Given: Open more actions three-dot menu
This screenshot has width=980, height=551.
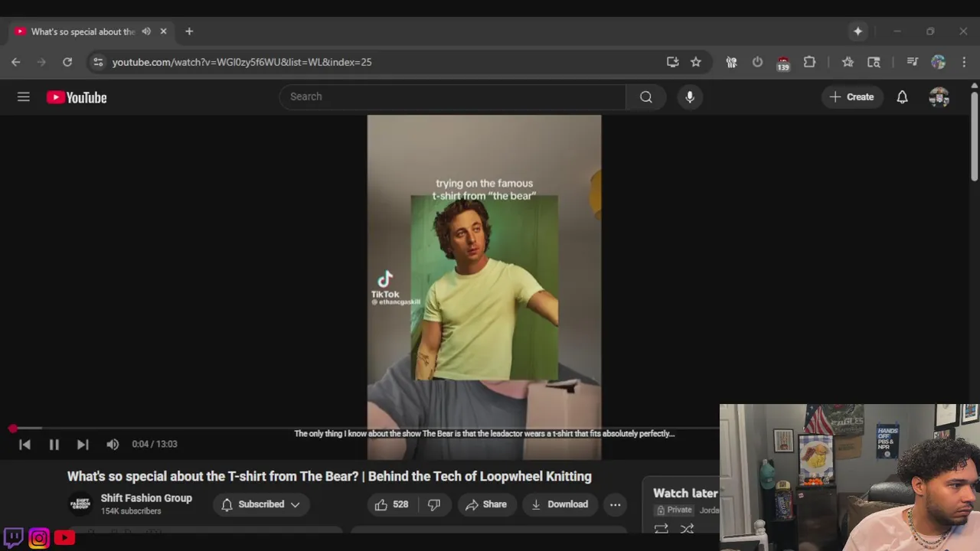Looking at the screenshot, I should [x=615, y=504].
